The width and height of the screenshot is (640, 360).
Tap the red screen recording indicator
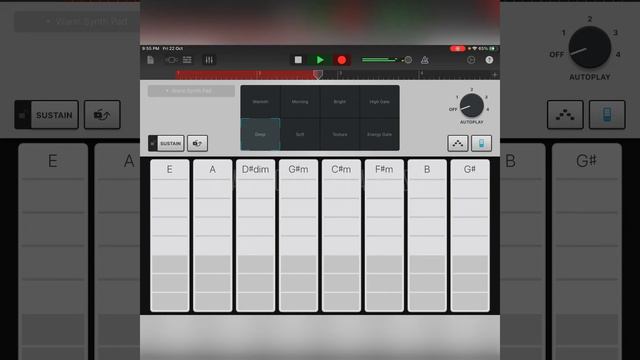pos(458,49)
